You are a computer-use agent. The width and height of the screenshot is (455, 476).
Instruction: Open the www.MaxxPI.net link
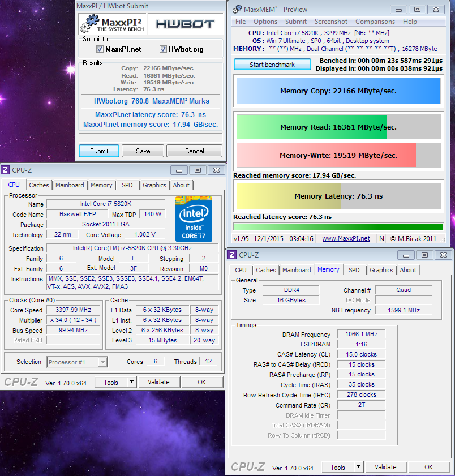pos(346,239)
